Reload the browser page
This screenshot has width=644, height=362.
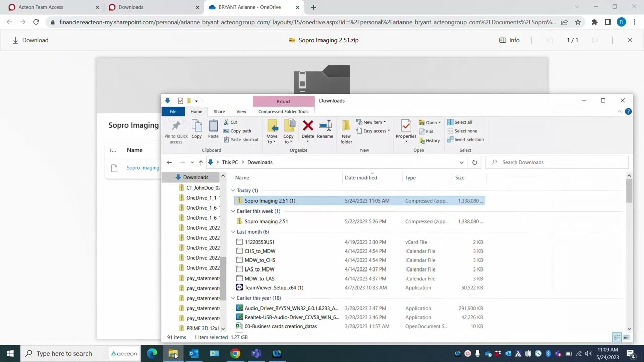[x=36, y=22]
